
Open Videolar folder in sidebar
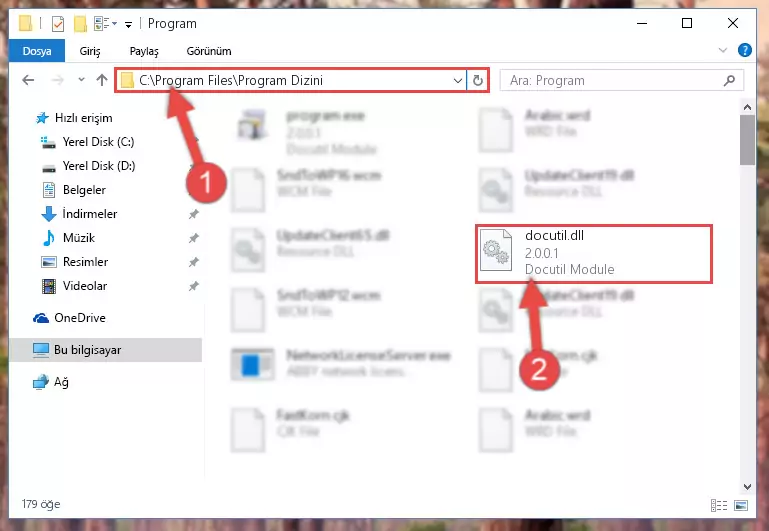coord(85,286)
